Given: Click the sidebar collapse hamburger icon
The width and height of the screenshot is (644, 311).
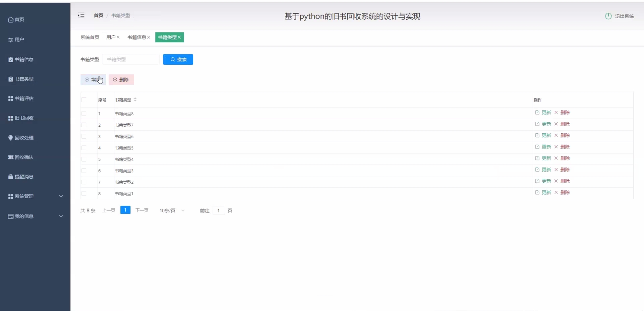Looking at the screenshot, I should pos(81,16).
